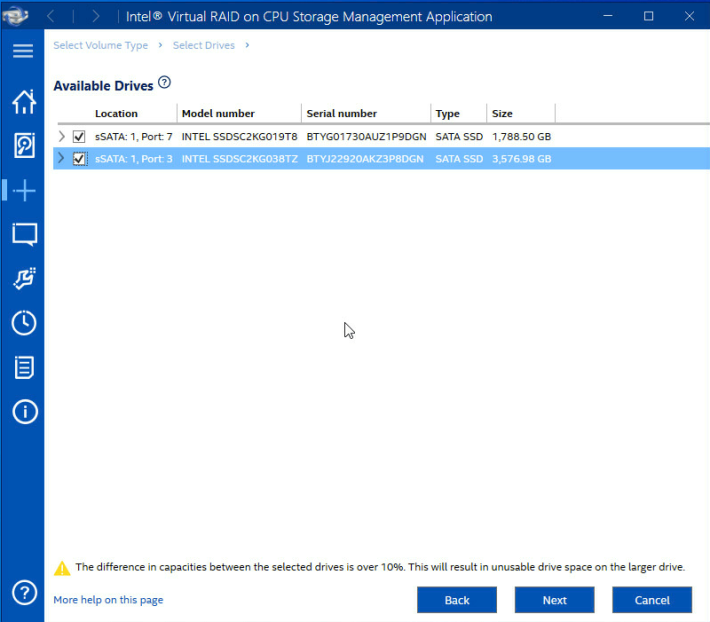Sort by Type column header
710x622 pixels.
pyautogui.click(x=447, y=114)
